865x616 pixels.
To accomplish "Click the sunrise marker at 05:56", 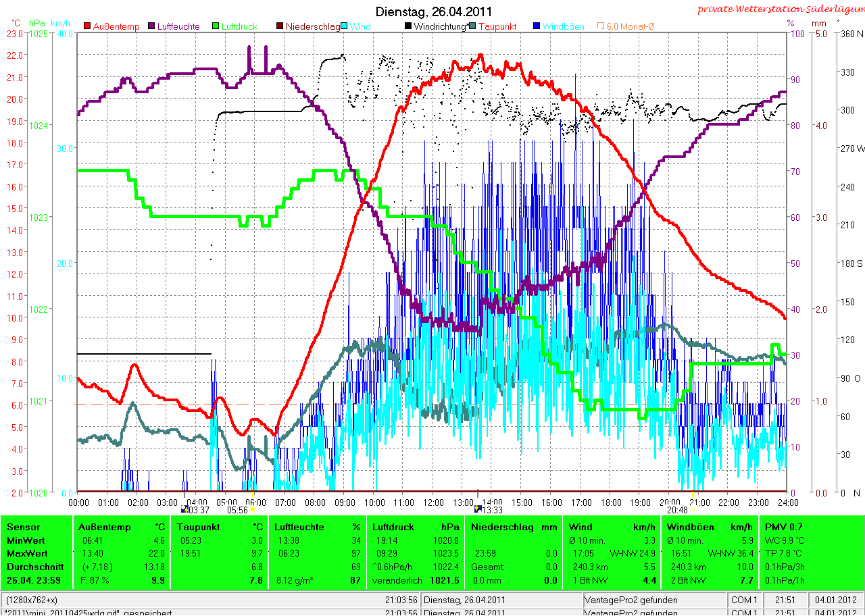I will [x=253, y=510].
